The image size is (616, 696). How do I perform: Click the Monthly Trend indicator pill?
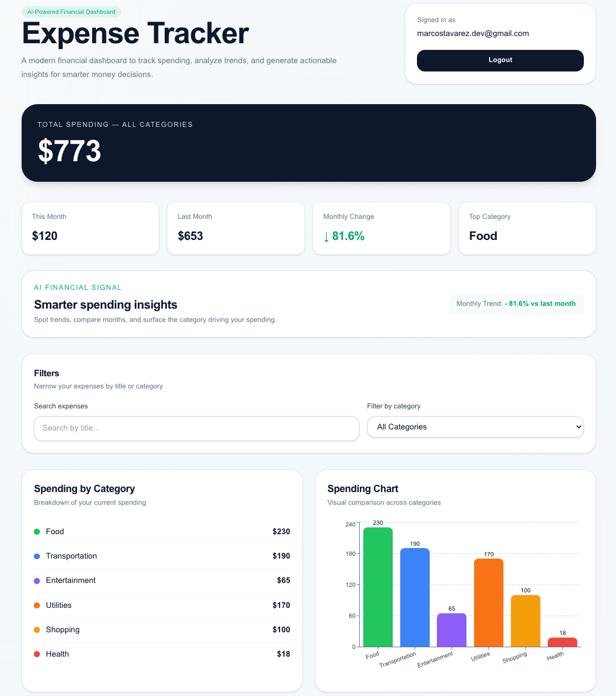click(516, 304)
